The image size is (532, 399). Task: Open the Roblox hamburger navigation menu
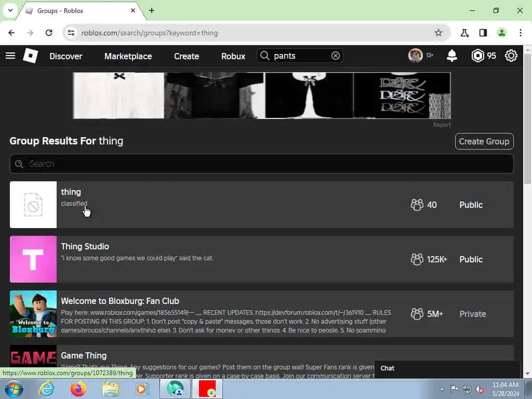(10, 56)
